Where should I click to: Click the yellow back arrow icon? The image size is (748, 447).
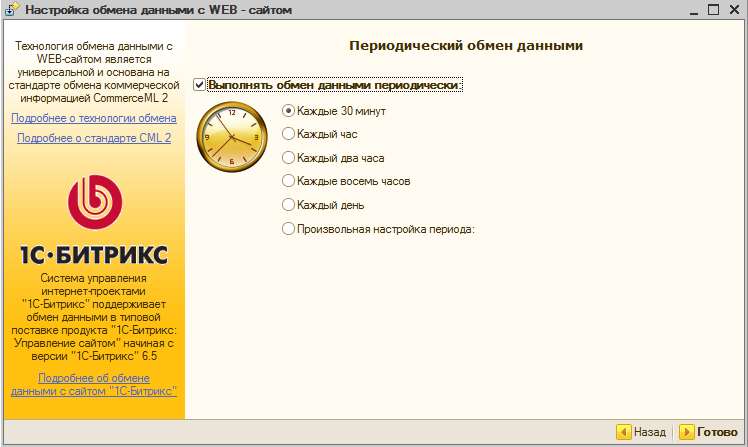point(623,432)
